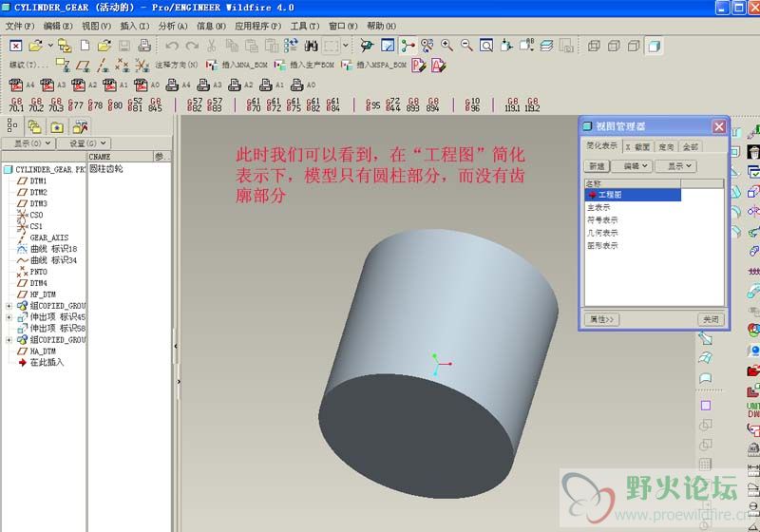760x532 pixels.
Task: Click the 插入MNA_BOM toolbar item
Action: click(x=237, y=65)
